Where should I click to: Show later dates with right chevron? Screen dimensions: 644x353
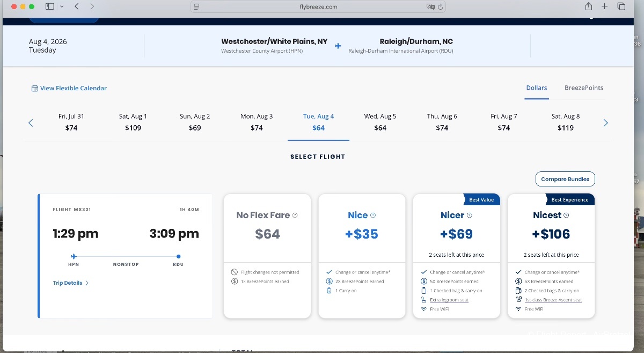606,123
